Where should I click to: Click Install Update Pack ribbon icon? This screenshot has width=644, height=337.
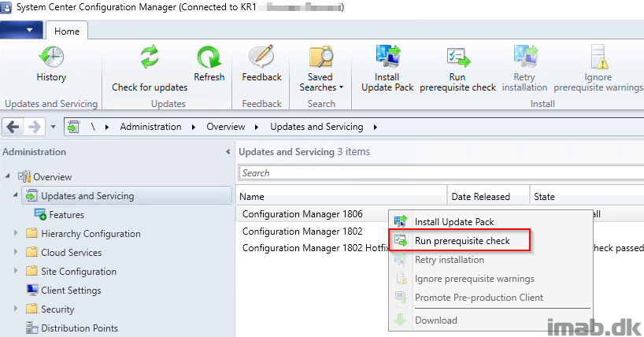click(387, 57)
